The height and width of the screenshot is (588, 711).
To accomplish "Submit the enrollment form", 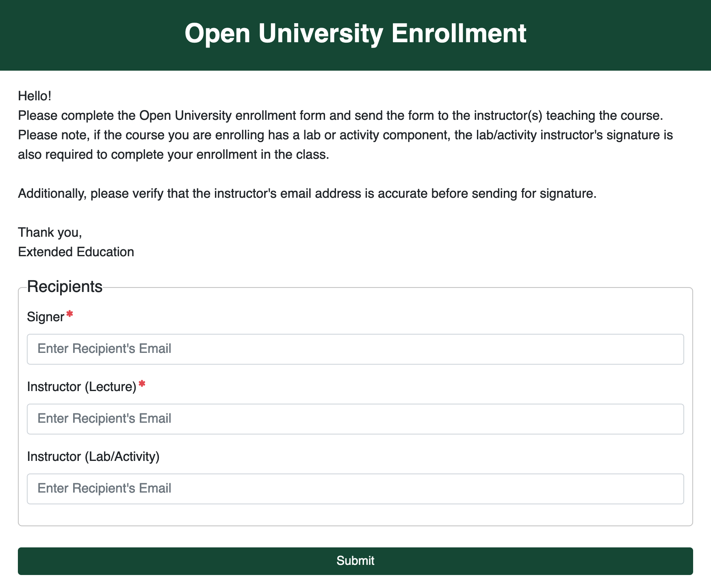I will (x=355, y=561).
